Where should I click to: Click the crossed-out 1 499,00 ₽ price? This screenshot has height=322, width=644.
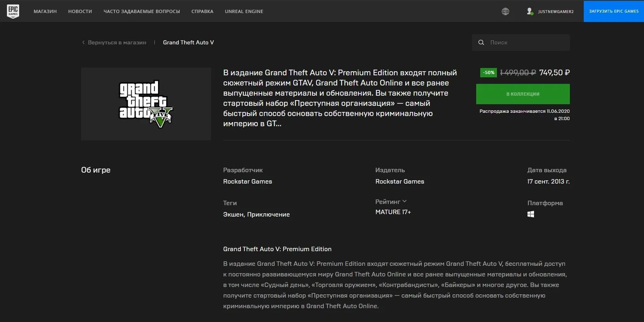coord(518,72)
